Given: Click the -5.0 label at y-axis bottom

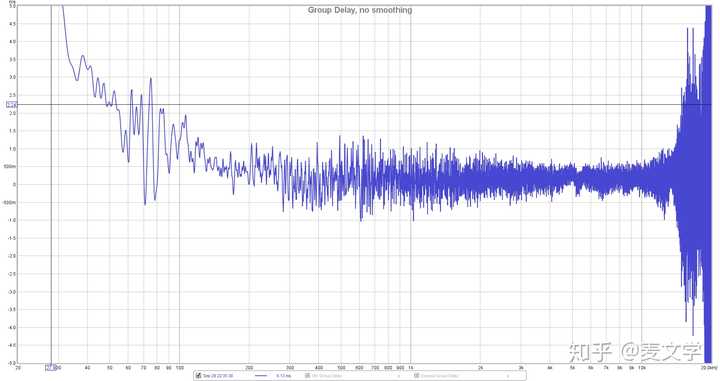Looking at the screenshot, I should click(12, 363).
